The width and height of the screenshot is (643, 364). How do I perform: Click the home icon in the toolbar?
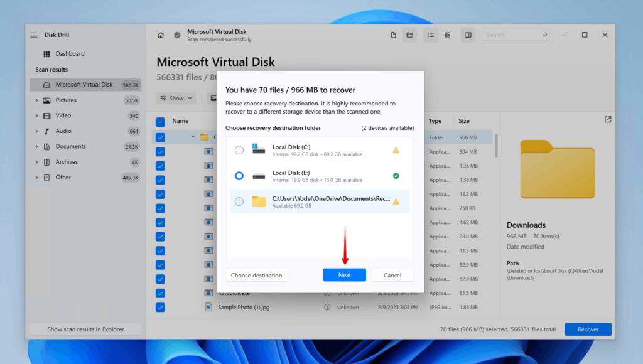161,35
